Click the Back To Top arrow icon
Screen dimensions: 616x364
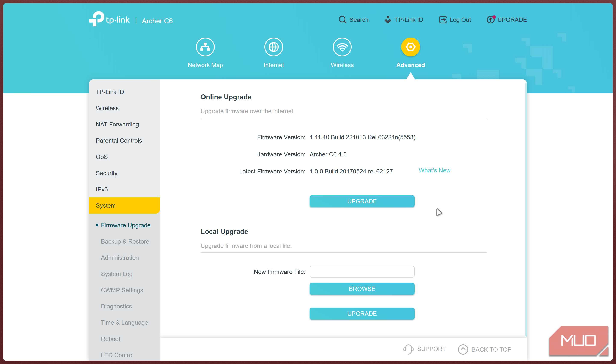point(463,349)
